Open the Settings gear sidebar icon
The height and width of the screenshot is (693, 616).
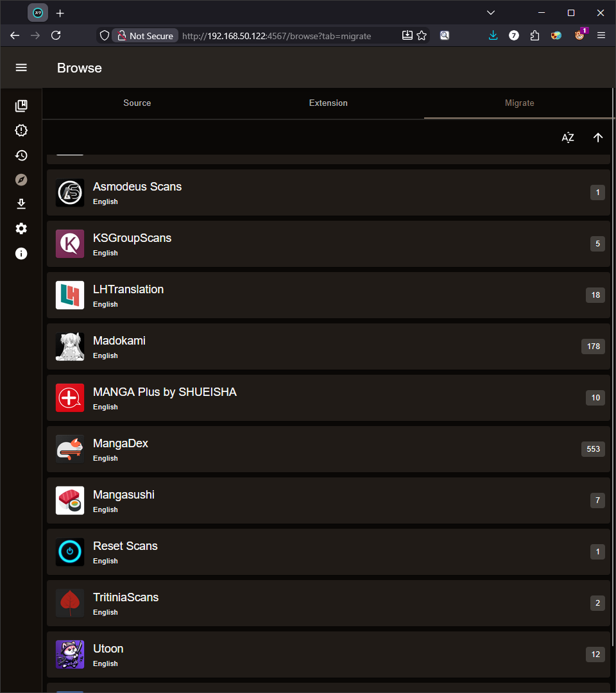point(21,228)
